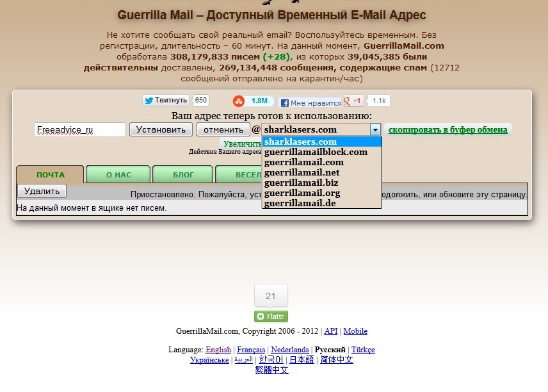This screenshot has width=548, height=392.
Task: Switch language to Korean 한국어
Action: tap(271, 359)
